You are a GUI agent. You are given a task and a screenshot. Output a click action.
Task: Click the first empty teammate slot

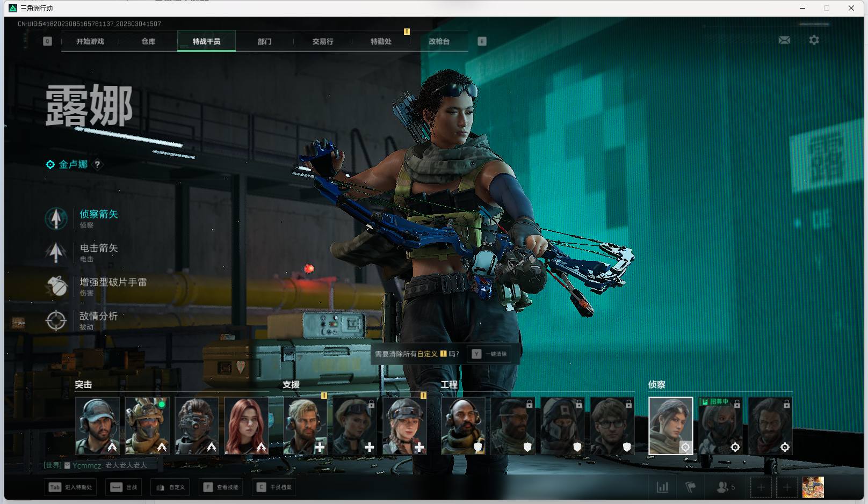tap(761, 487)
